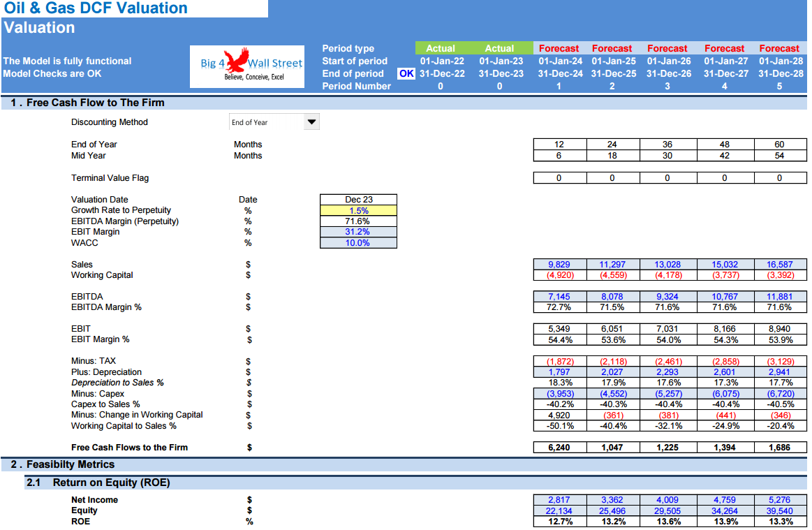Select the EBIT Margin 31.2% input cell
The height and width of the screenshot is (530, 812).
click(358, 232)
